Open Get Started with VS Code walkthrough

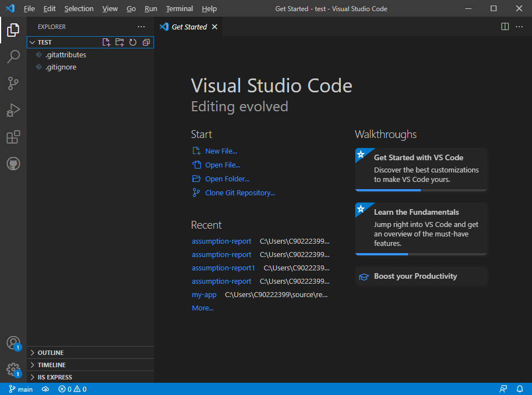(421, 169)
